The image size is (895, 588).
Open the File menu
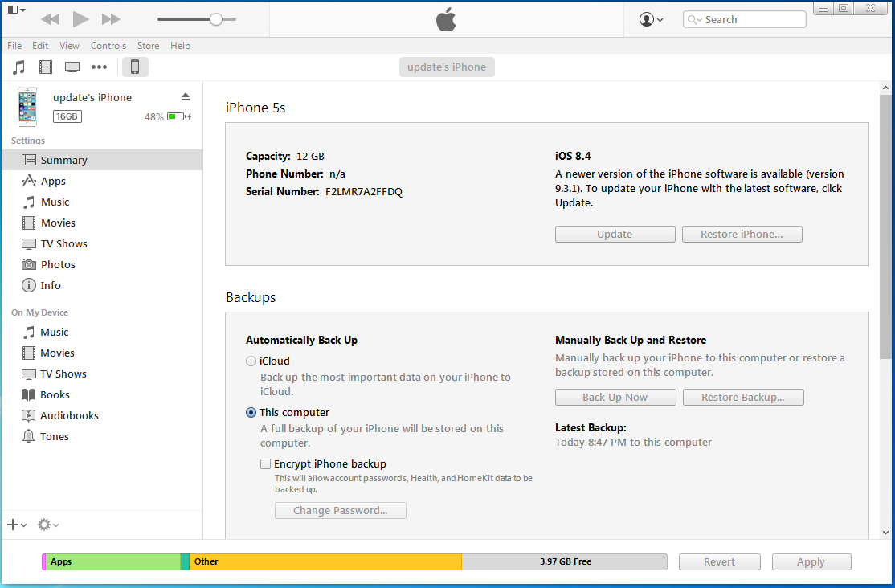(14, 46)
